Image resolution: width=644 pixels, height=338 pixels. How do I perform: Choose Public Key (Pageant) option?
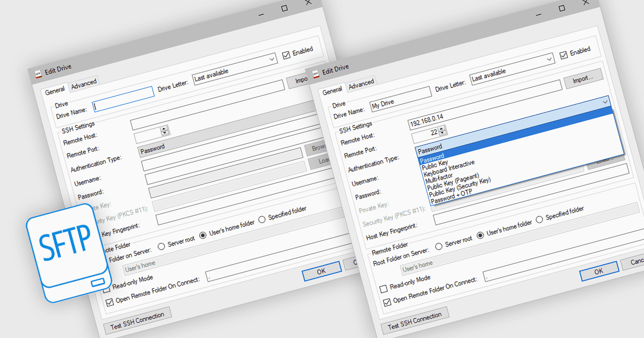pyautogui.click(x=452, y=182)
